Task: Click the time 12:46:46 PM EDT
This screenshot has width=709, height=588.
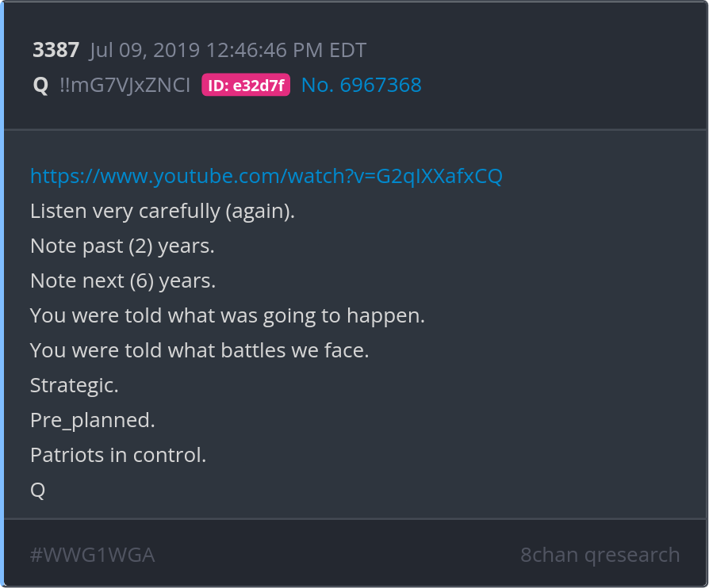Action: [286, 51]
